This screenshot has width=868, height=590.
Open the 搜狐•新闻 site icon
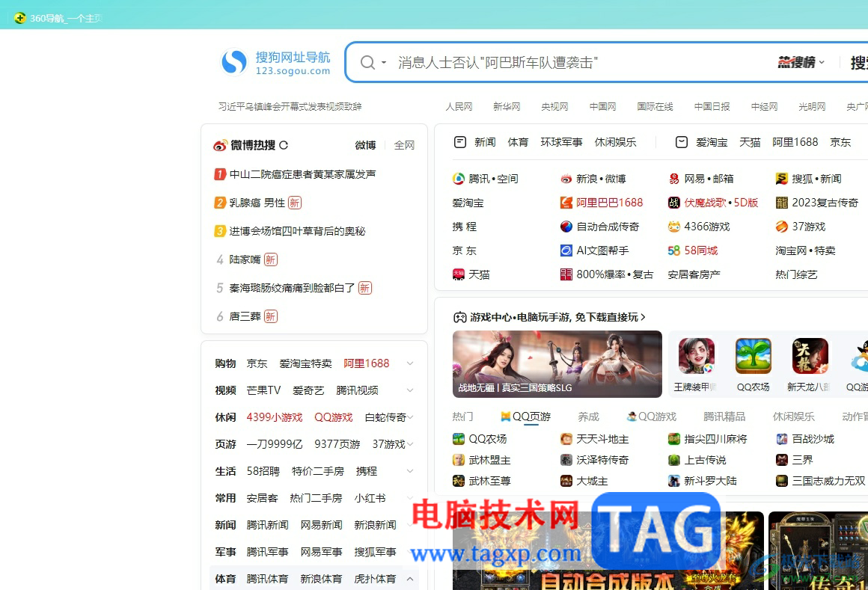point(782,179)
